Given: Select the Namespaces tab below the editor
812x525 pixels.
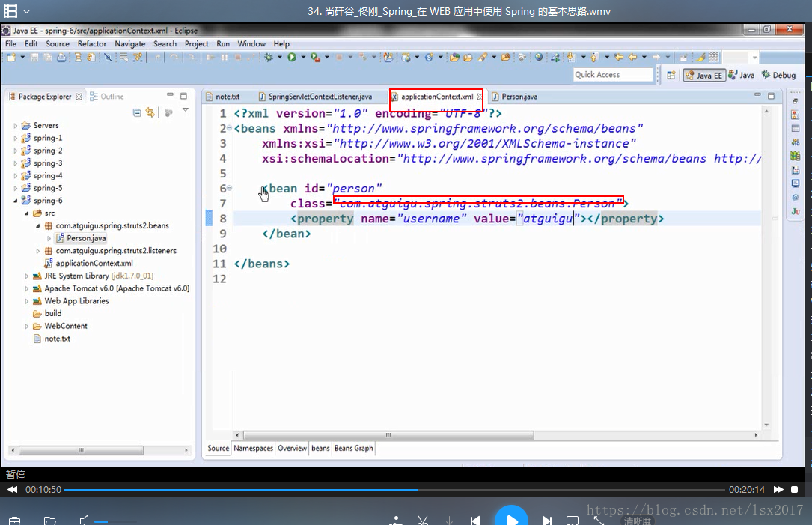Looking at the screenshot, I should [253, 449].
